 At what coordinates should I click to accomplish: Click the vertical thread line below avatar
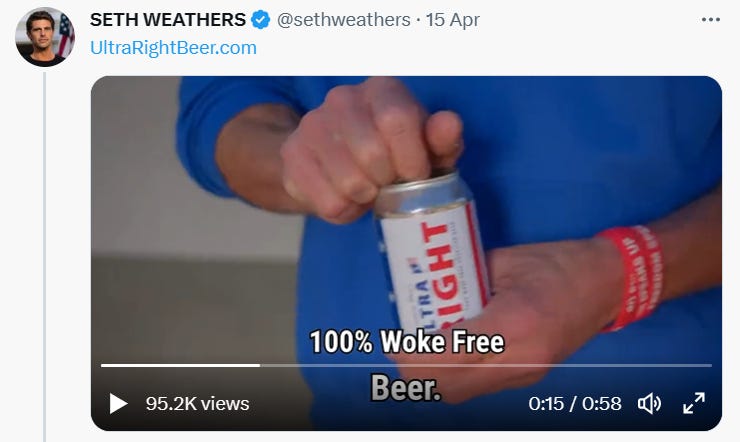click(44, 257)
